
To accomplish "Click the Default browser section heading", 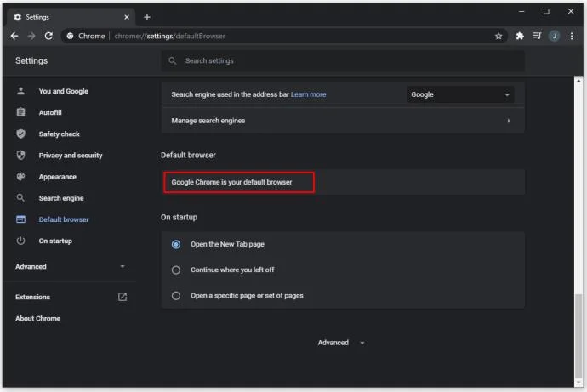I will pyautogui.click(x=188, y=155).
